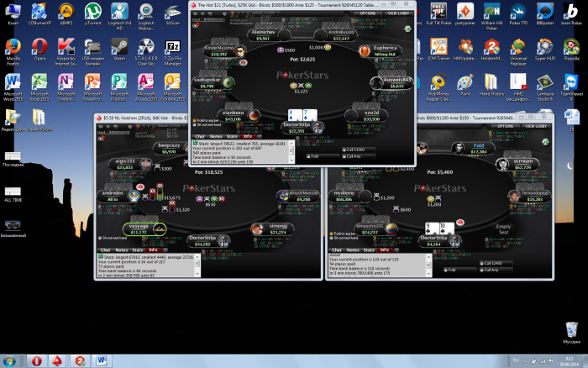Switch to Stats tab in right table
Screen dimensions: 588x368
(369, 250)
